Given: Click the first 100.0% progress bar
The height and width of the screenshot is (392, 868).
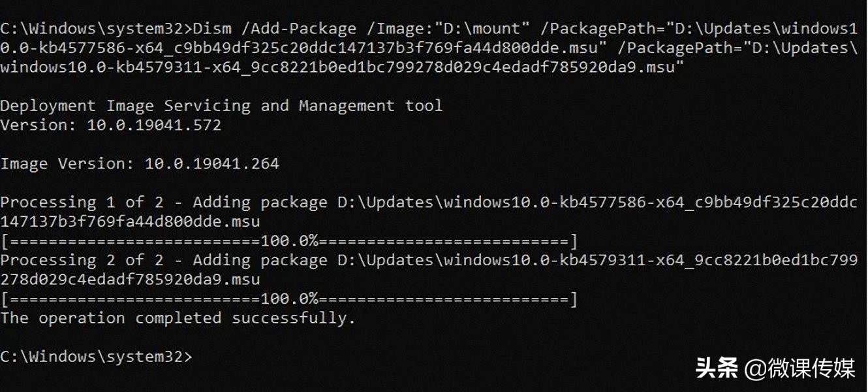Looking at the screenshot, I should coord(289,241).
